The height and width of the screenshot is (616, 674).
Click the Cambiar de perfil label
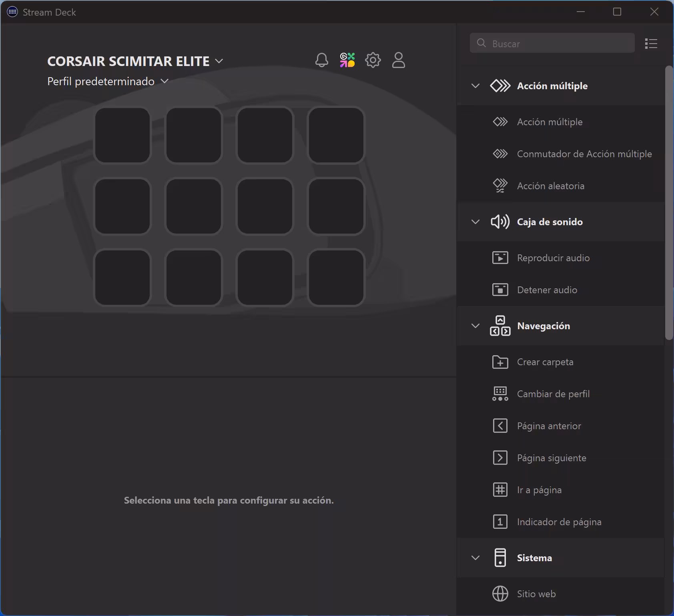click(x=554, y=394)
